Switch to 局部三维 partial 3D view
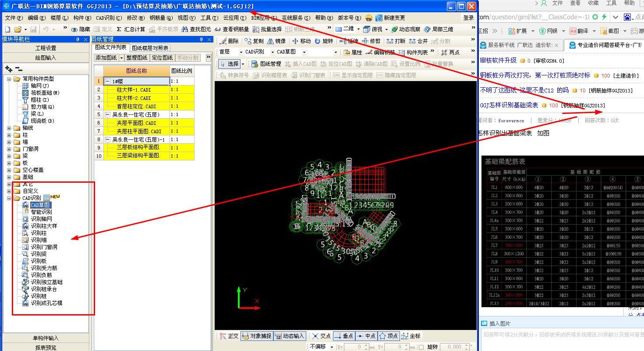644x351 pixels. 439,29
